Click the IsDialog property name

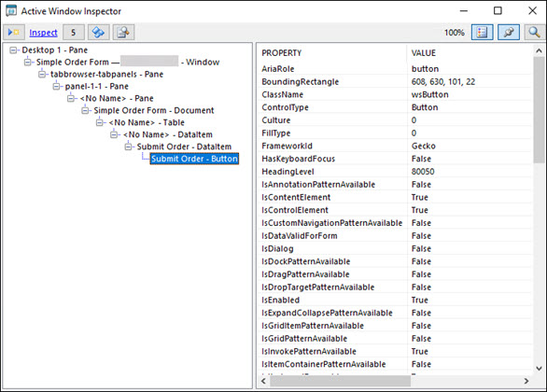(277, 249)
